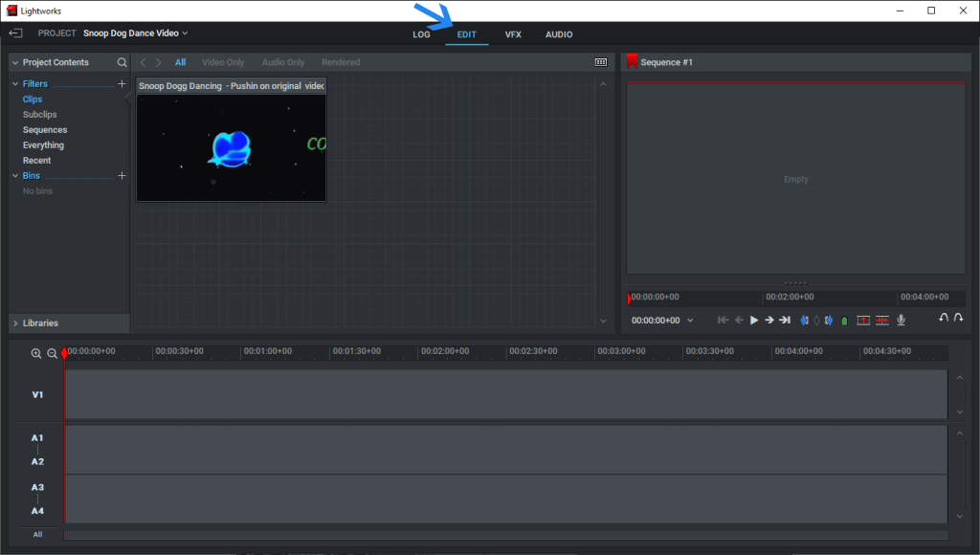This screenshot has height=555, width=980.
Task: Step back one frame
Action: point(739,320)
